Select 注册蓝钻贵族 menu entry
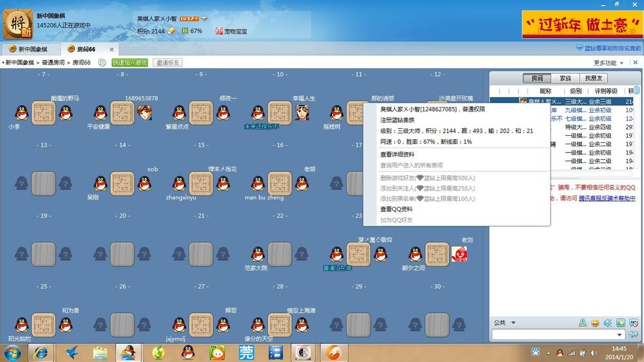644x362 pixels. tap(397, 120)
